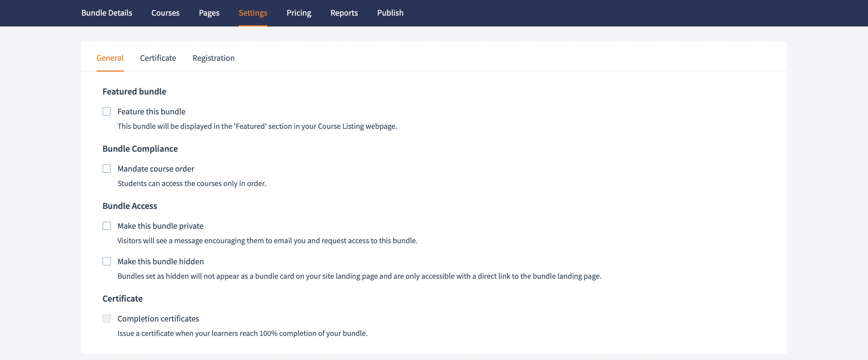868x360 pixels.
Task: Check the Mandate course order option
Action: point(106,169)
